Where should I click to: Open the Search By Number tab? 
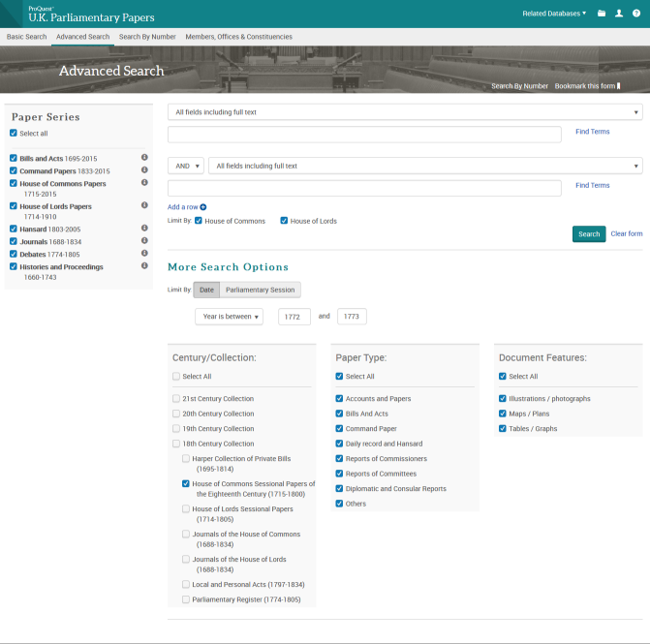tap(147, 37)
